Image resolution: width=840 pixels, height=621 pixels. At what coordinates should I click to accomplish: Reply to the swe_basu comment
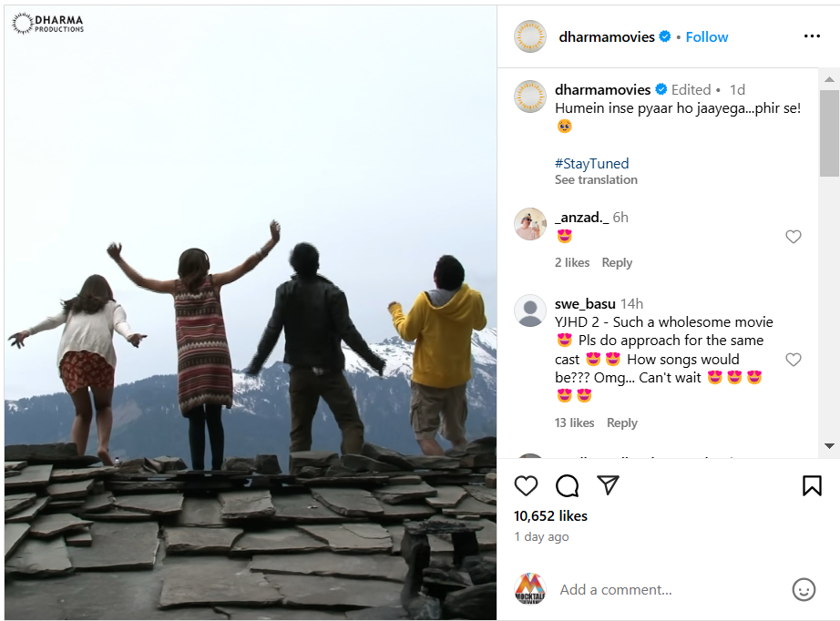point(622,422)
